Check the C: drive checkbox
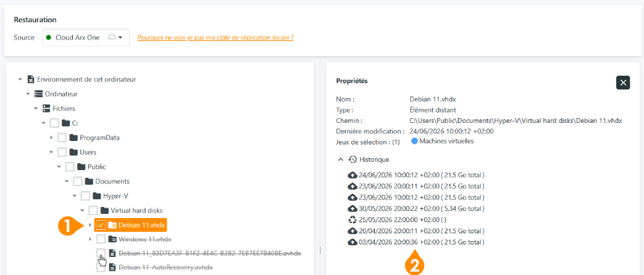This screenshot has width=644, height=275. (54, 123)
